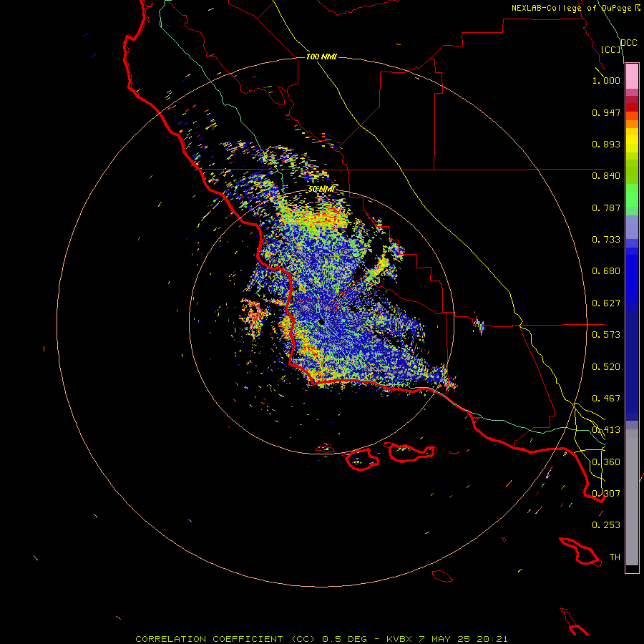Click the 0.947 color scale value

point(606,112)
